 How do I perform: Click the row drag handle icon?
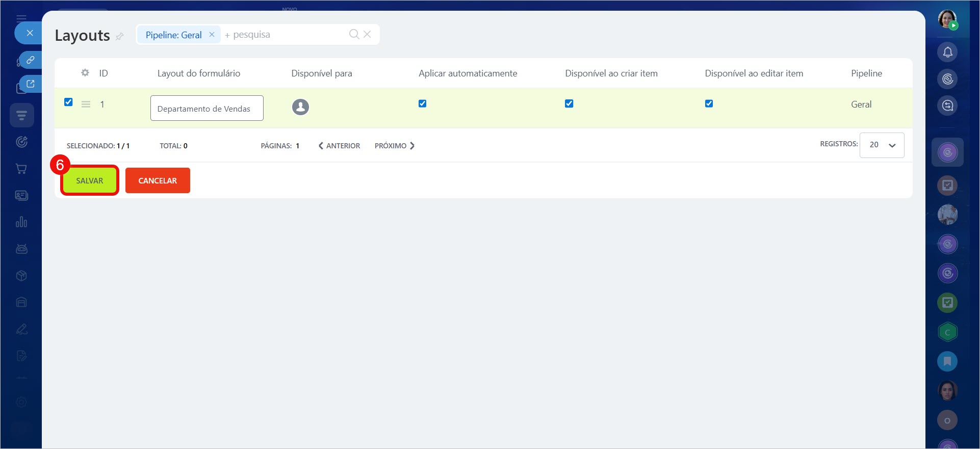click(x=86, y=104)
